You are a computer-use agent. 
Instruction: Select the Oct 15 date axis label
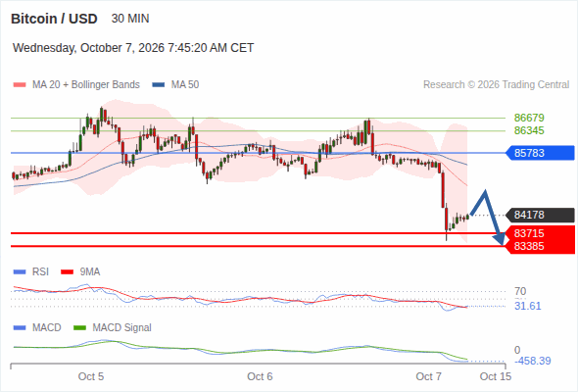(496, 376)
